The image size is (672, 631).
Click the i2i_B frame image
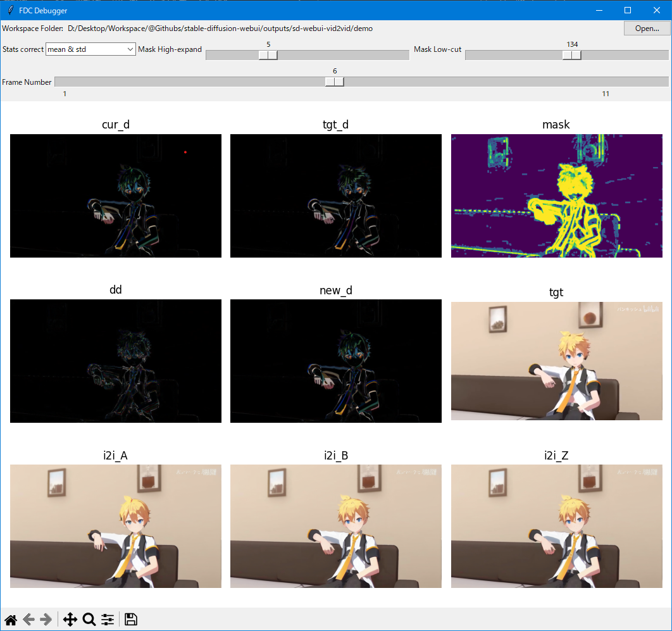[x=336, y=526]
